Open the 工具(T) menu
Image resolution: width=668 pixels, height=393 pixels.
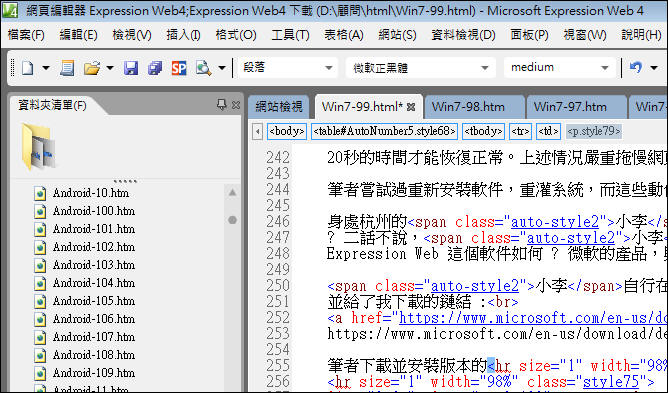290,35
